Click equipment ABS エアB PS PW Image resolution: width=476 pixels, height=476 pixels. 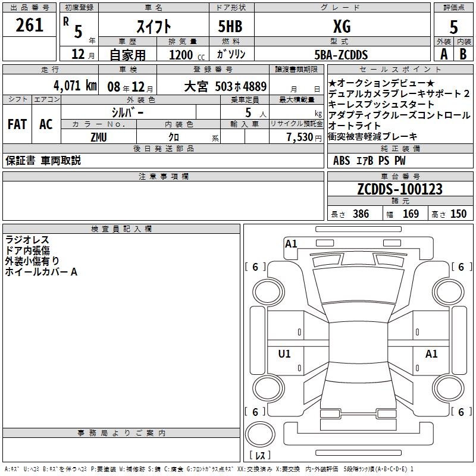pos(369,160)
